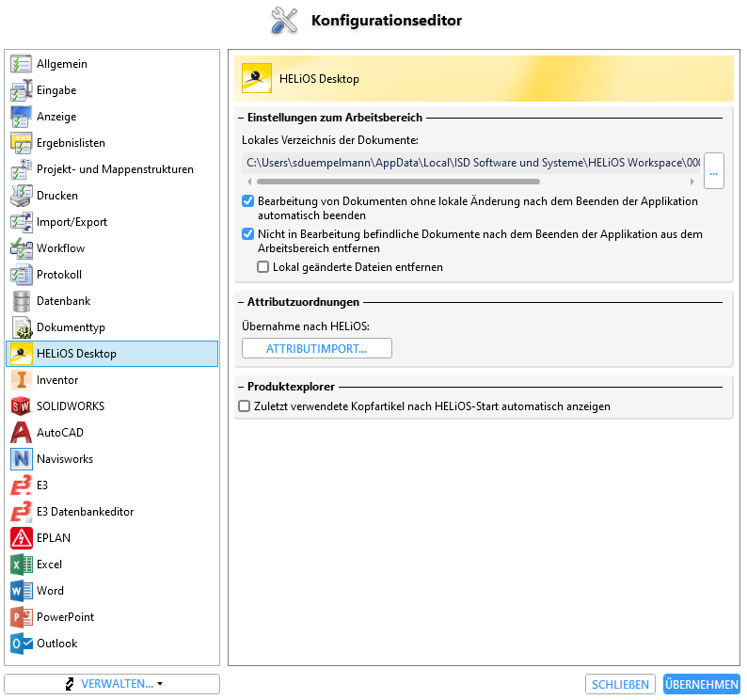Select the AutoCAD entry label

click(60, 433)
